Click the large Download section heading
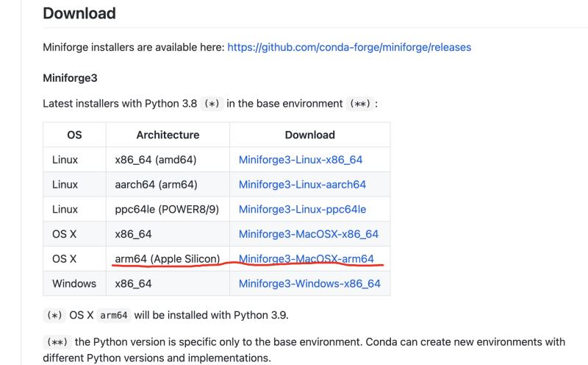The height and width of the screenshot is (365, 588). click(79, 13)
